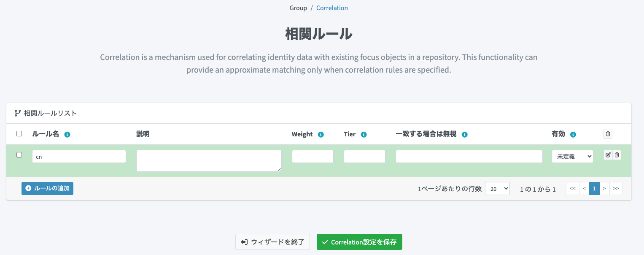Click info icon beside Tier header
644x255 pixels.
click(x=364, y=135)
